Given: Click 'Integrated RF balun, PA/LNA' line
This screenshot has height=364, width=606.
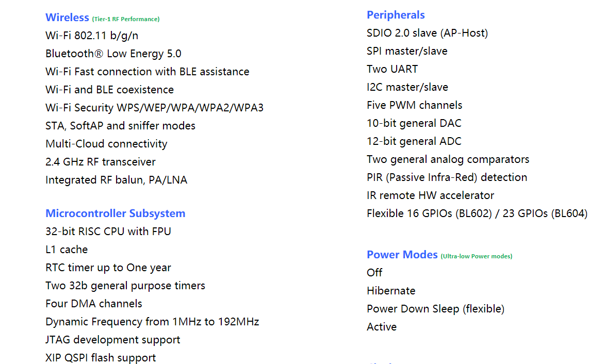Looking at the screenshot, I should (x=117, y=180).
